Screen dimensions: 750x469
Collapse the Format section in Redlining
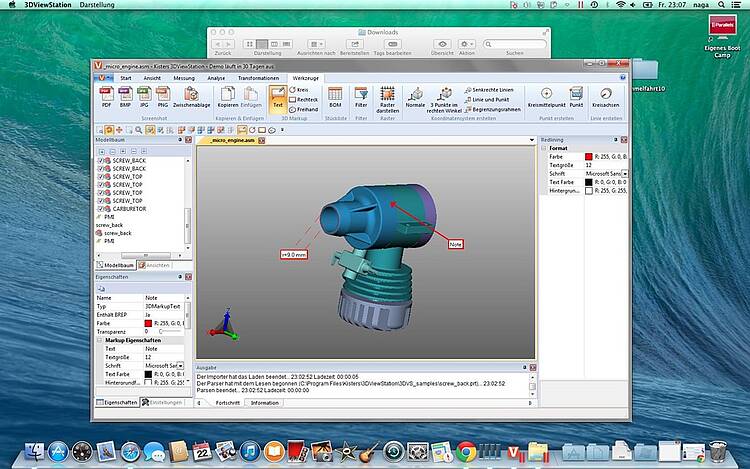pos(544,148)
